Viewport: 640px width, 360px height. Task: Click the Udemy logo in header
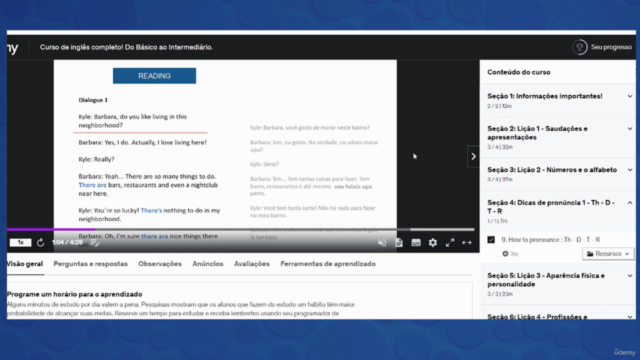(13, 47)
